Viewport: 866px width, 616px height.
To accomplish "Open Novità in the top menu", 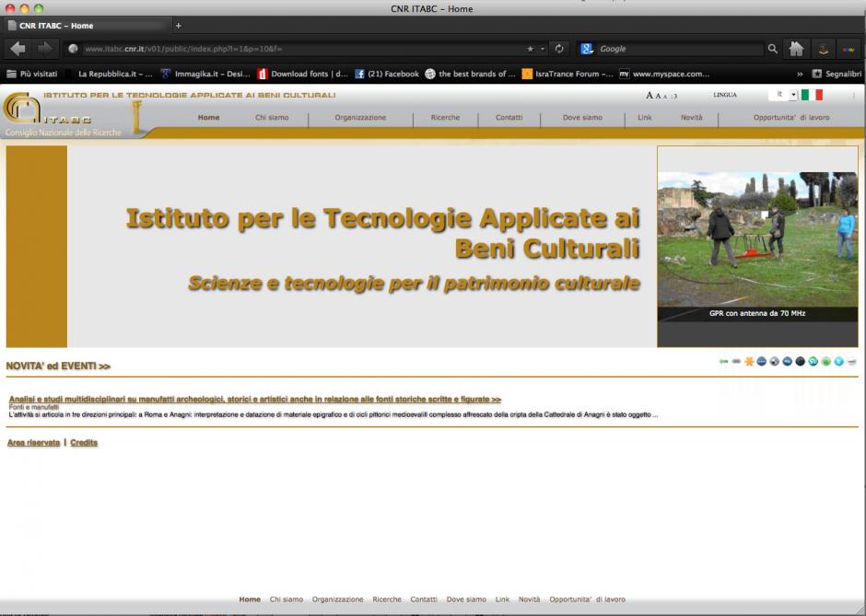I will [x=692, y=118].
